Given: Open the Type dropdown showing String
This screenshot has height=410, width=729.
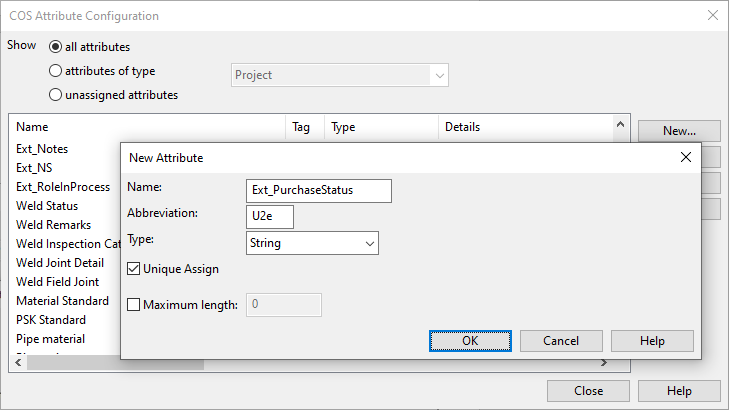Looking at the screenshot, I should [312, 243].
